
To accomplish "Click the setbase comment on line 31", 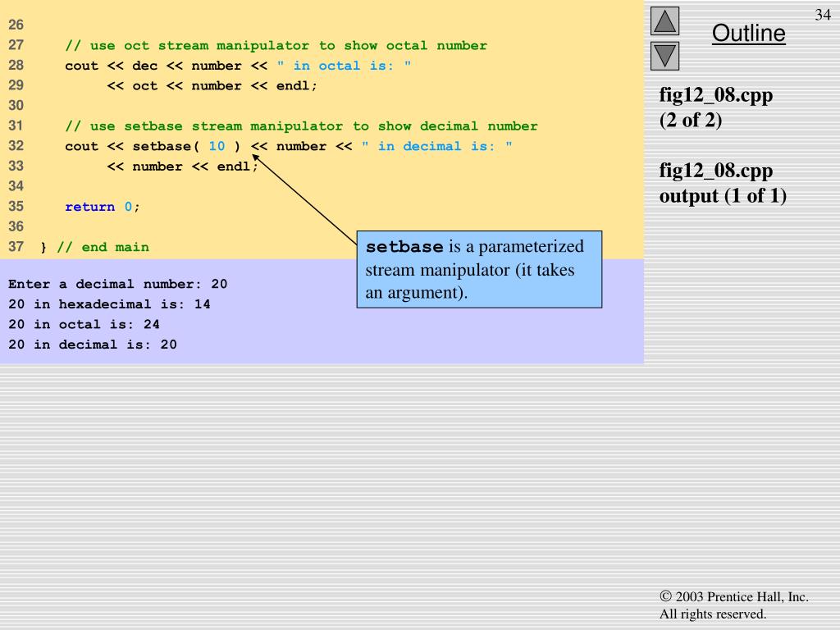I will click(x=301, y=126).
